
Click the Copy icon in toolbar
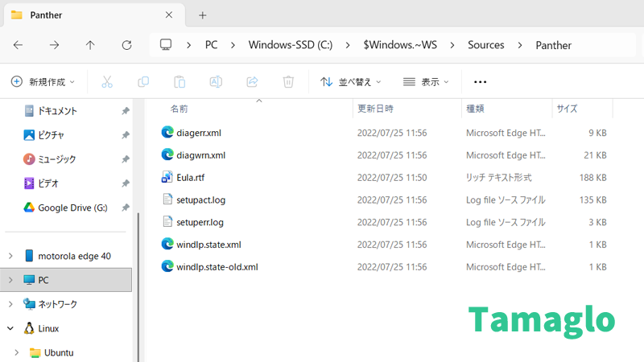point(143,82)
